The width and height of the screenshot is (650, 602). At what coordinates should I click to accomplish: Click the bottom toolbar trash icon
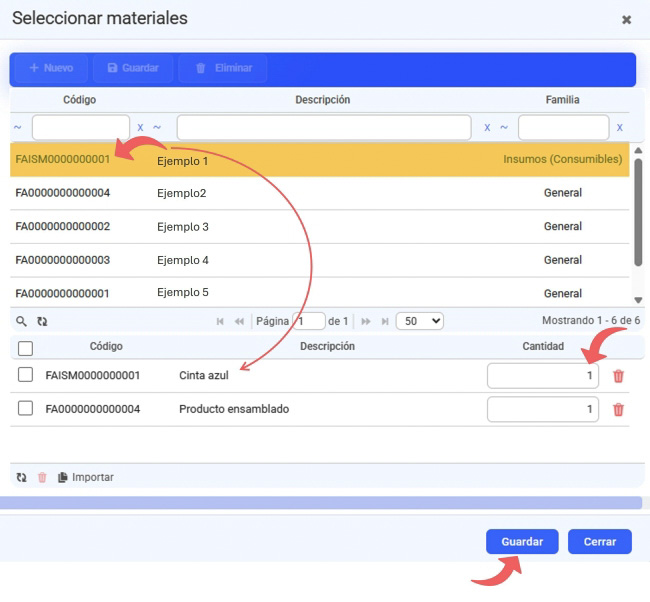(42, 478)
